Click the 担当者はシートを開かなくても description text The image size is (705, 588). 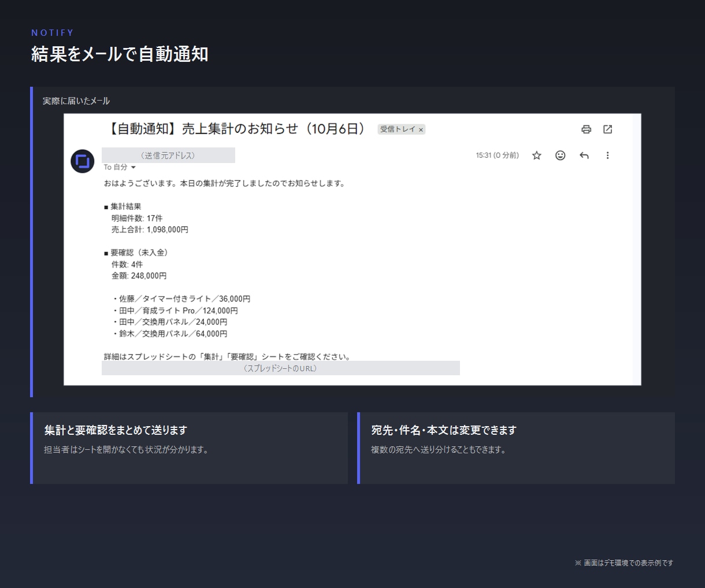pos(126,449)
